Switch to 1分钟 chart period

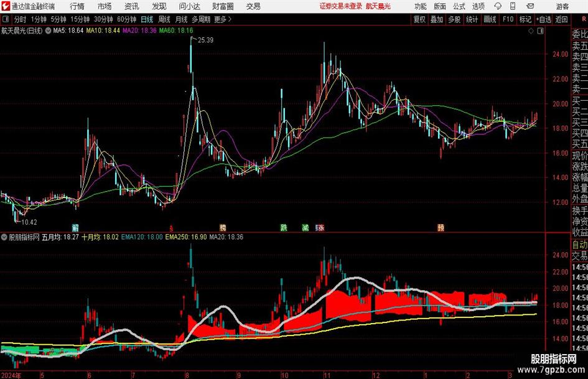38,19
